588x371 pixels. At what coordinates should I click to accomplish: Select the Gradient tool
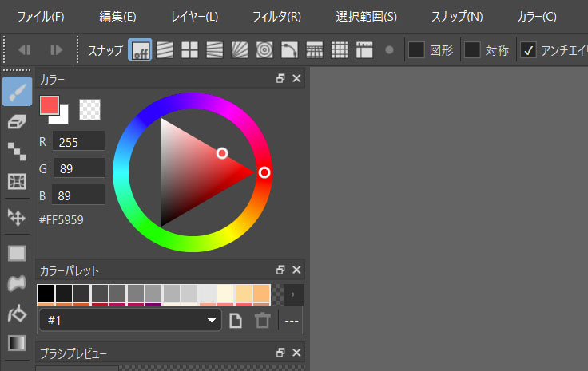pos(17,343)
